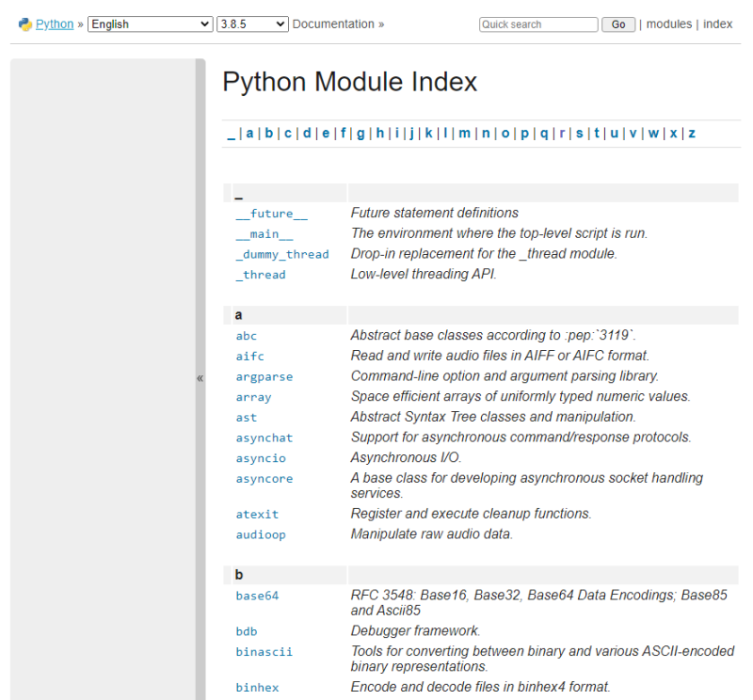Image resolution: width=753 pixels, height=700 pixels.
Task: Open the 3.8.5 version dropdown
Action: 251,24
